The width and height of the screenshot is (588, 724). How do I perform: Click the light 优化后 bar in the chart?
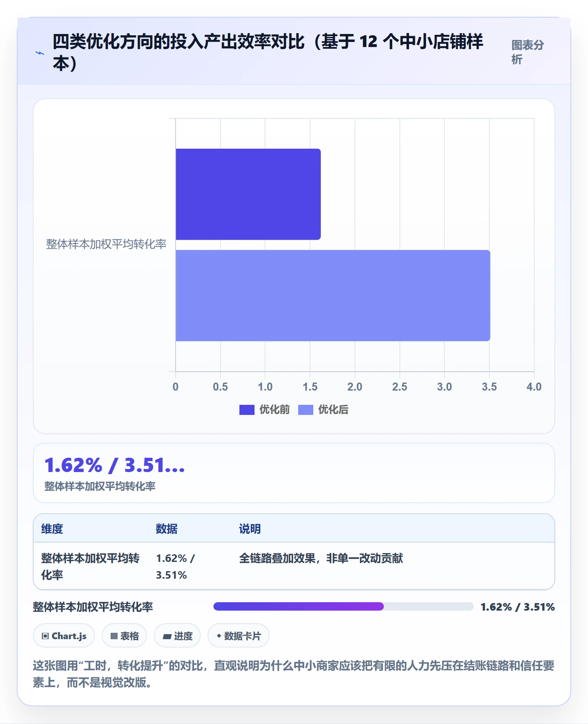coord(333,296)
